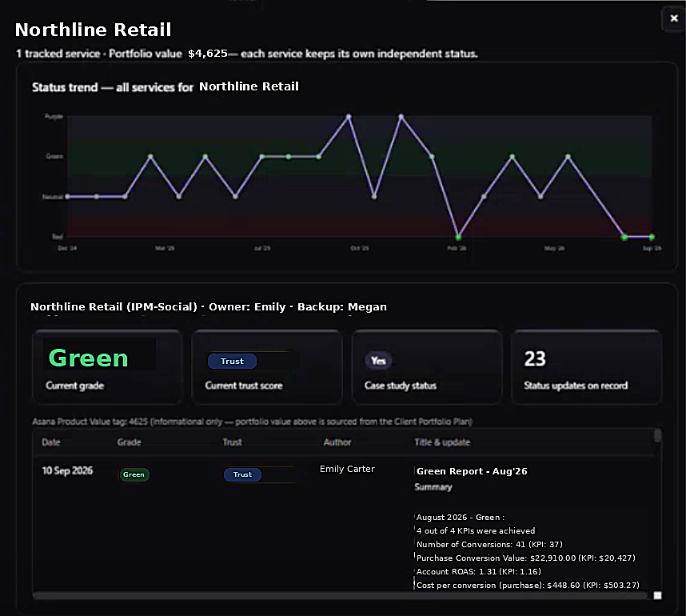Click the Mar '25 axis label
The height and width of the screenshot is (616, 686).
click(165, 248)
